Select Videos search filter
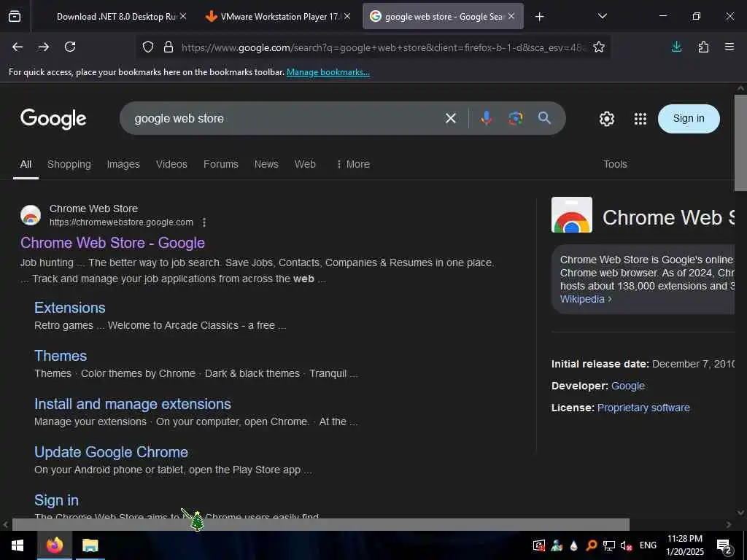 click(x=171, y=164)
